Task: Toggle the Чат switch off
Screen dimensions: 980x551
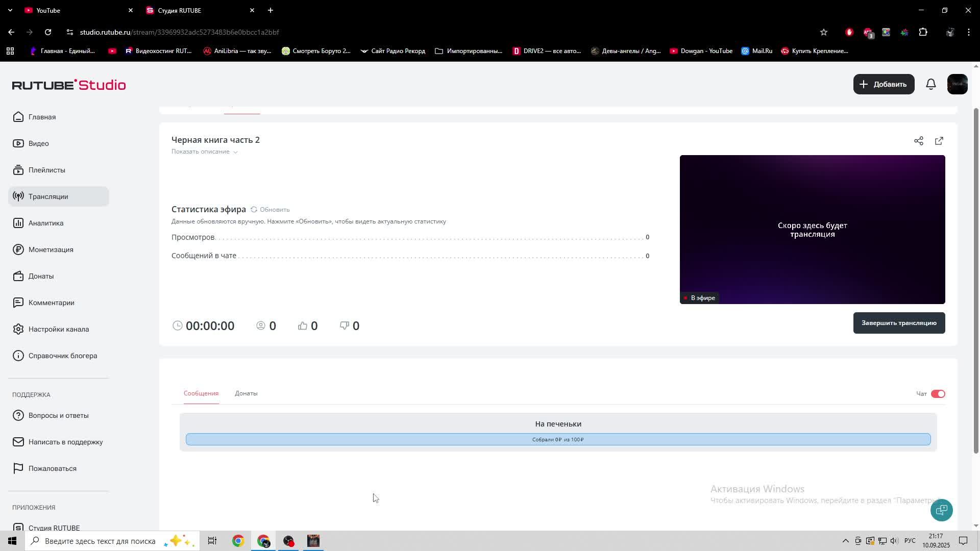Action: 938,394
